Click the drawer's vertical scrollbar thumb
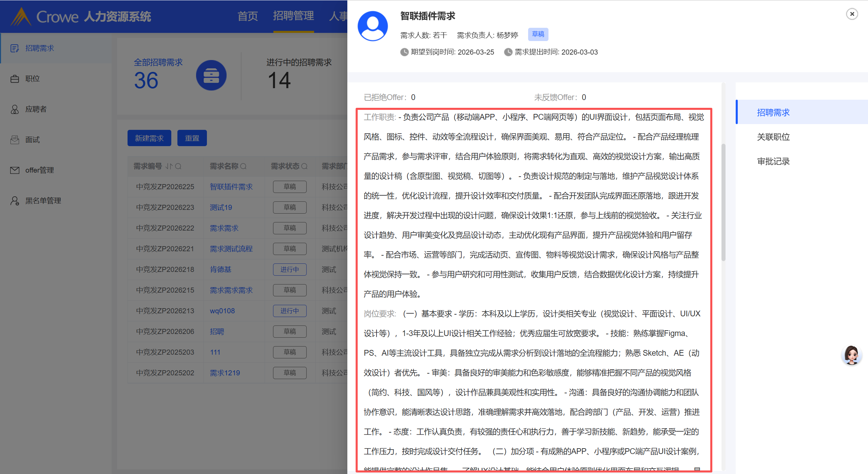Image resolution: width=868 pixels, height=474 pixels. click(x=723, y=202)
